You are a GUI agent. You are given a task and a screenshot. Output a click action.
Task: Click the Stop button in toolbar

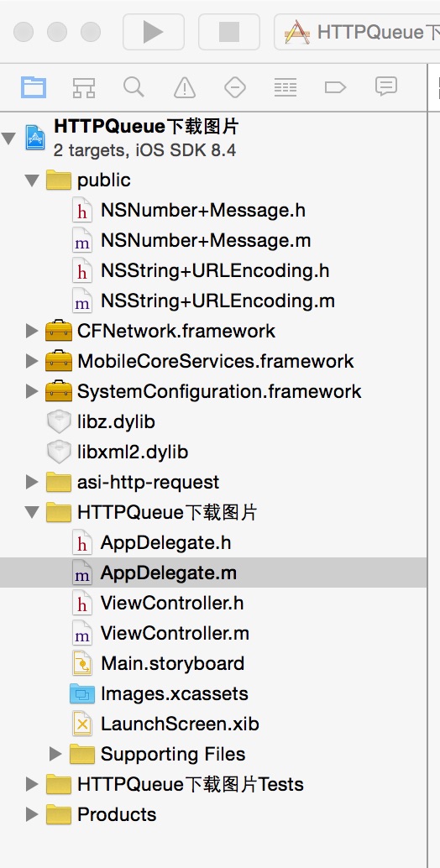[229, 32]
